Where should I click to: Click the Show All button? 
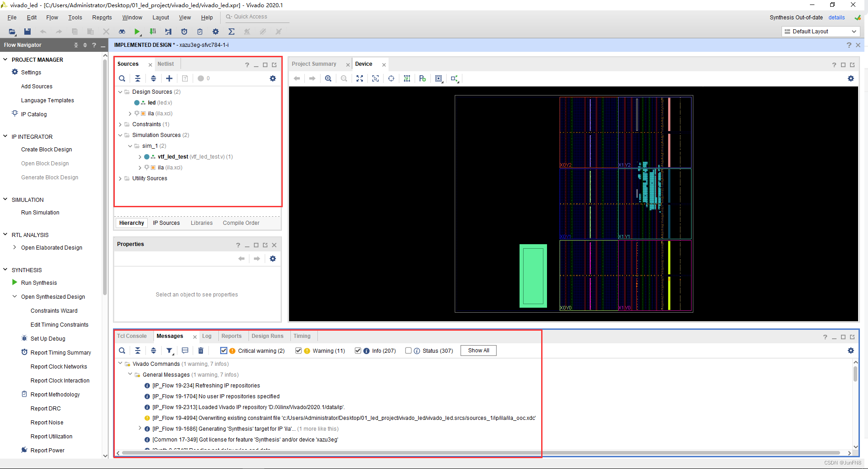[x=479, y=351]
